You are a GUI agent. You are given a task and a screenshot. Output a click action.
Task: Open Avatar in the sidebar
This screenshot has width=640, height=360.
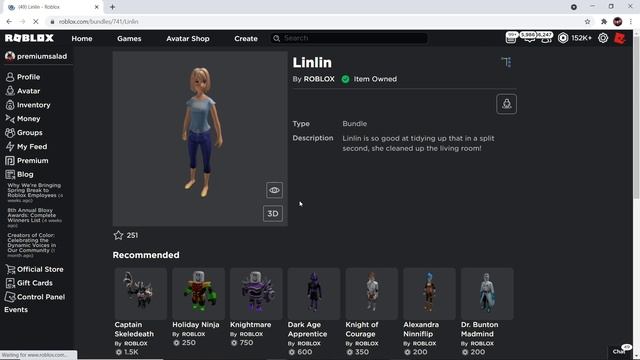point(23,91)
